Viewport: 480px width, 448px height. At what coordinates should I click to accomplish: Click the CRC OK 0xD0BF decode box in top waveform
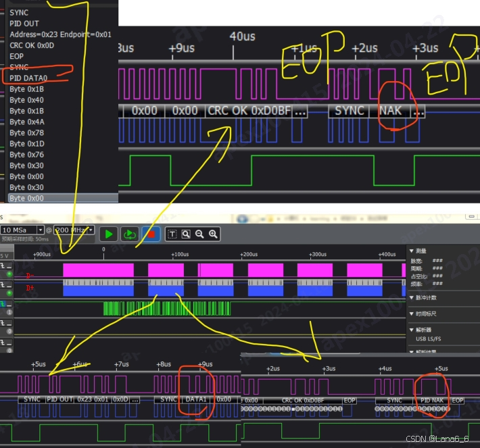pos(249,111)
